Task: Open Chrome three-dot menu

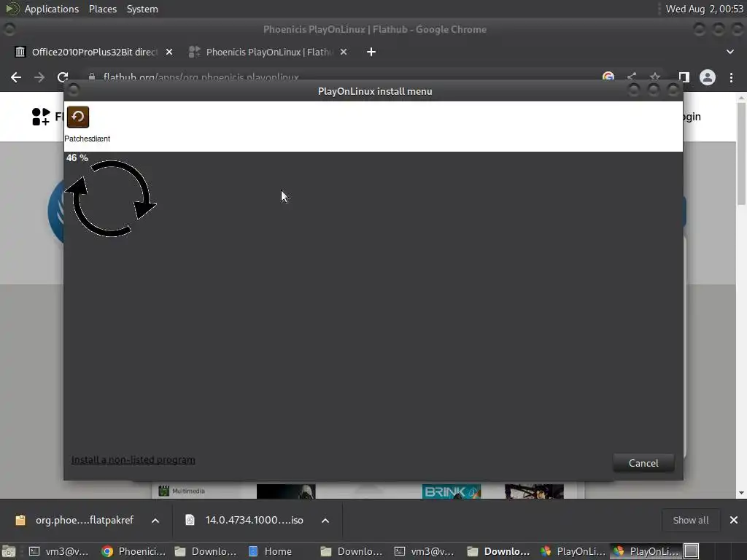Action: (731, 77)
